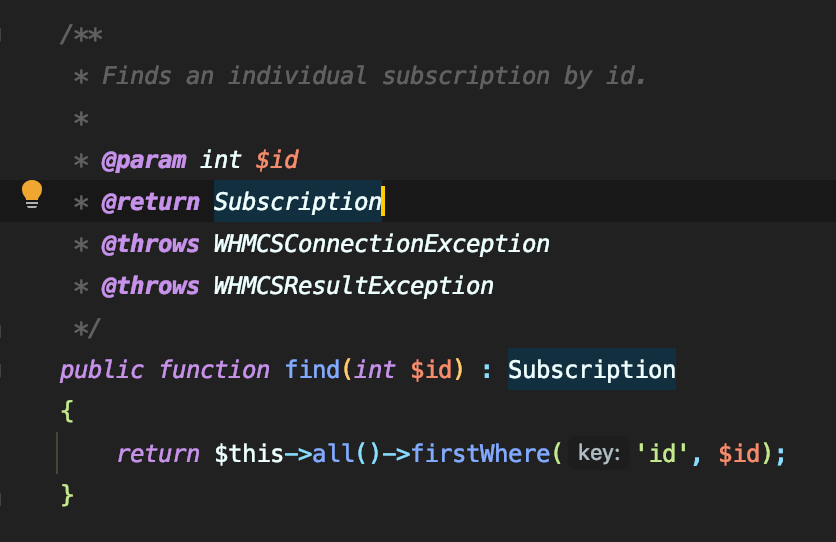The width and height of the screenshot is (836, 542).
Task: Click the yellow lightbulb quick-fix icon
Action: [x=32, y=193]
